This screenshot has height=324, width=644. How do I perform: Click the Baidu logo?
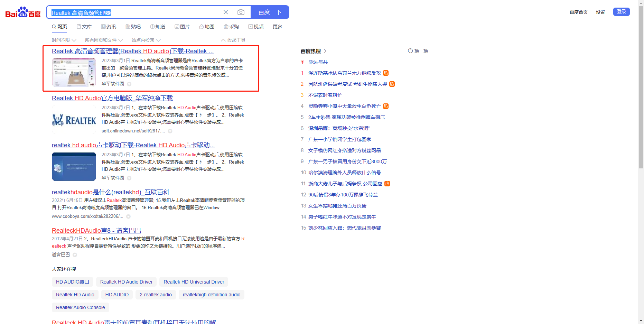(23, 12)
